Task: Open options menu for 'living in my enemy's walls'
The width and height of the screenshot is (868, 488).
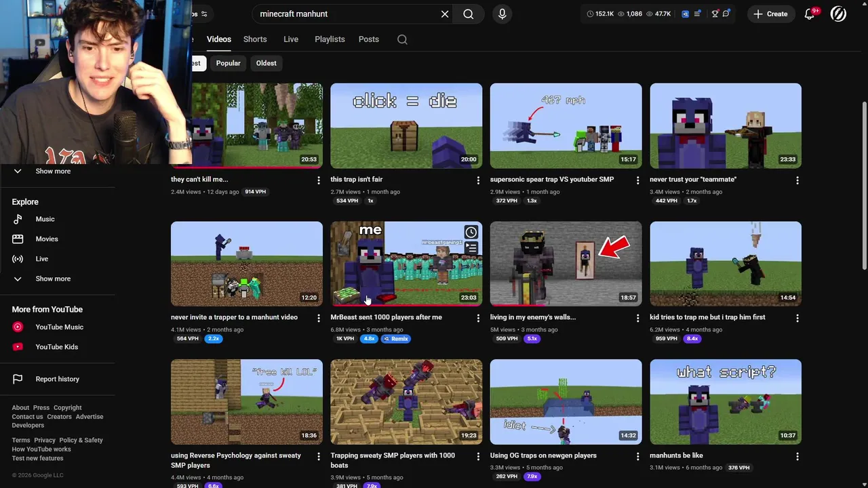Action: point(637,318)
